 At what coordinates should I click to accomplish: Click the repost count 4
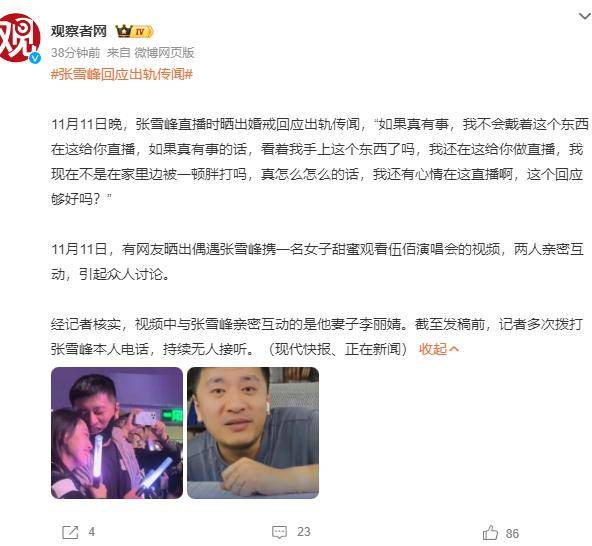(x=92, y=532)
